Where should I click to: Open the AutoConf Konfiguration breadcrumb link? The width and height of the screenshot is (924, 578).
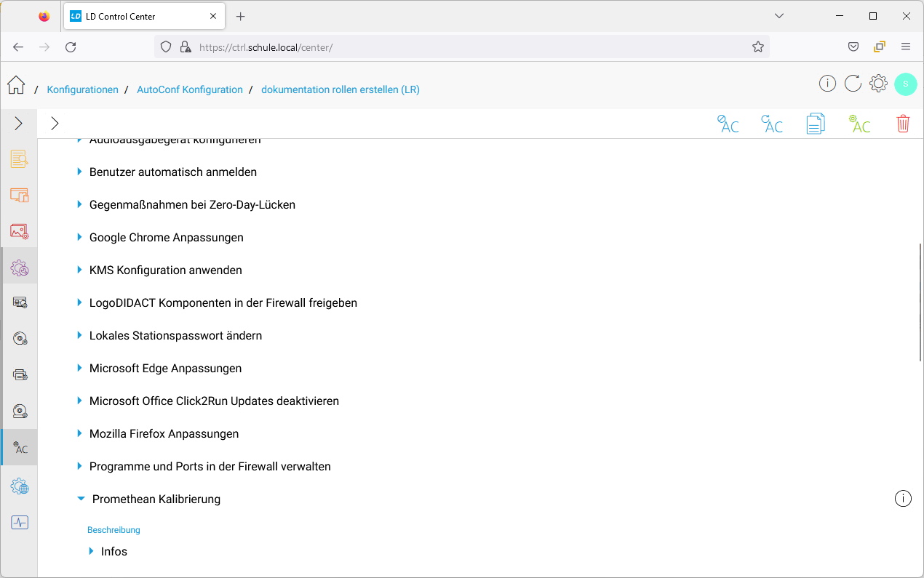click(x=190, y=89)
